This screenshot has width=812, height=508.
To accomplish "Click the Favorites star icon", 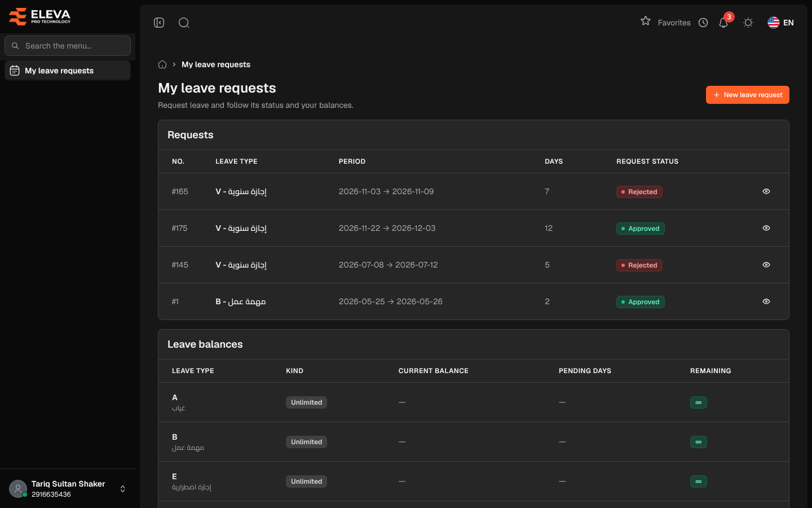I will pyautogui.click(x=646, y=21).
